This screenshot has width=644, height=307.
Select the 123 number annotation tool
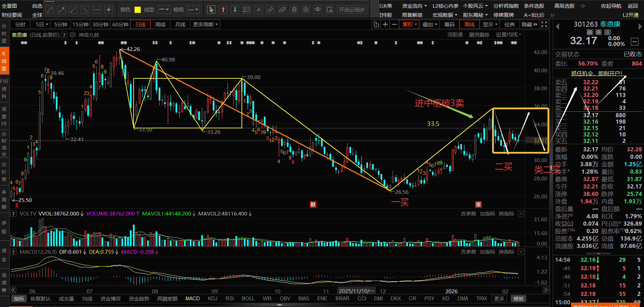coord(247,10)
